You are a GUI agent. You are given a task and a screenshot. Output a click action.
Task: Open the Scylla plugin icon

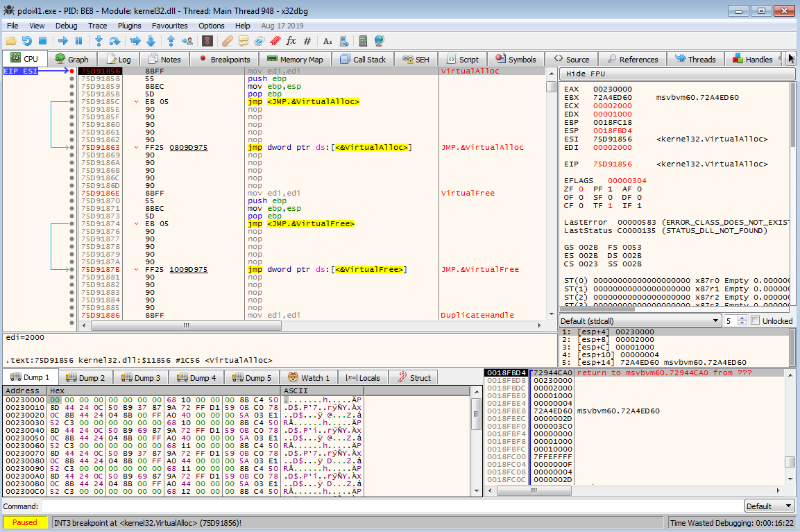[x=206, y=41]
